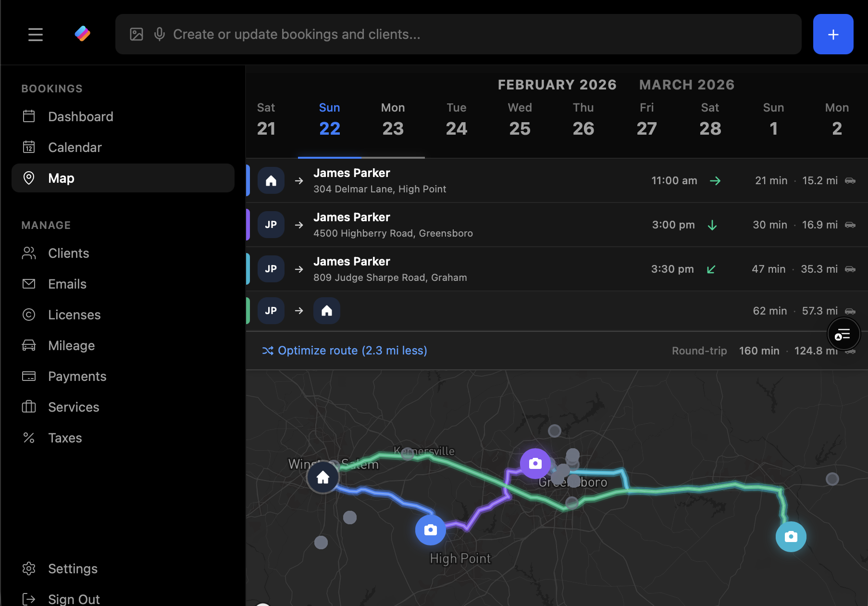Click the shuffle icon next to Optimize route
Screen dimensions: 868x606
268,351
